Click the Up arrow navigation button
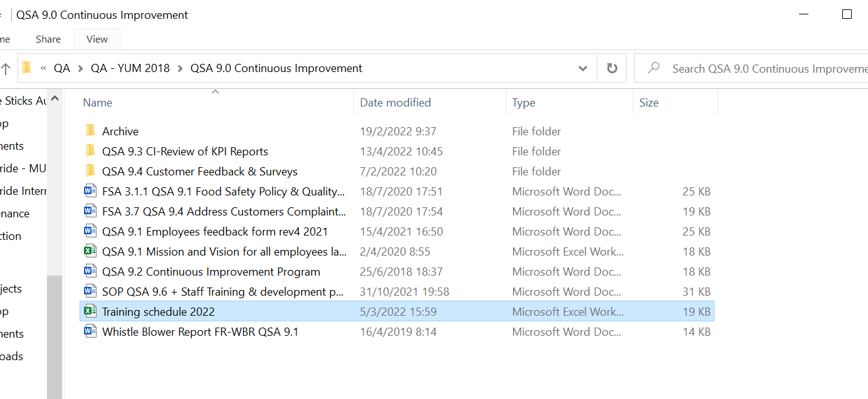This screenshot has height=399, width=868. coord(6,68)
